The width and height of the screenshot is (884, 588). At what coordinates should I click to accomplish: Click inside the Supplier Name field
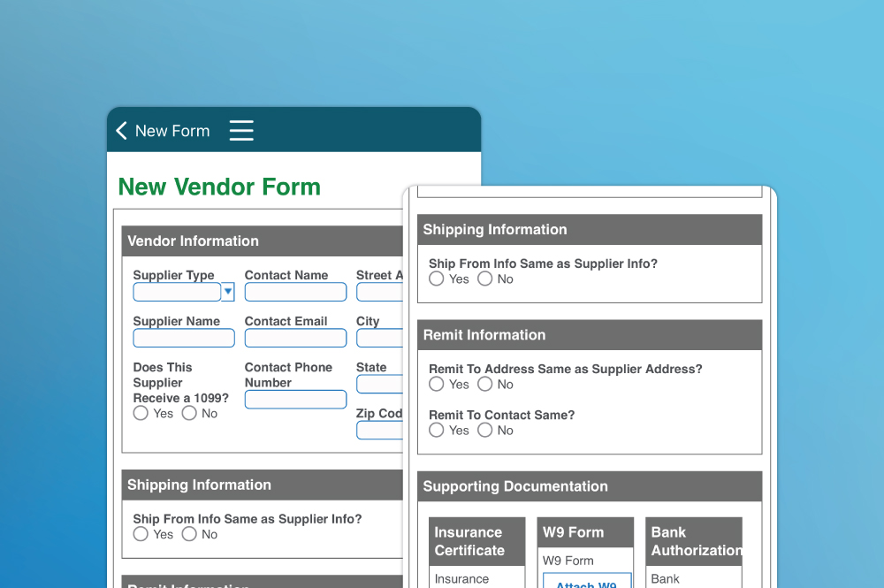[183, 338]
